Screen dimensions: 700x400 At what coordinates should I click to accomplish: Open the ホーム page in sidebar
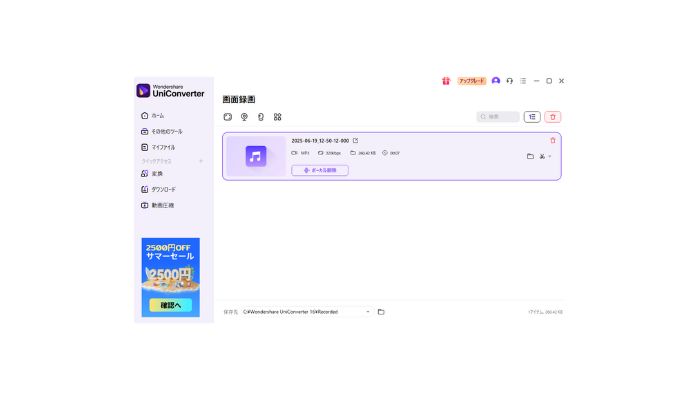click(153, 116)
